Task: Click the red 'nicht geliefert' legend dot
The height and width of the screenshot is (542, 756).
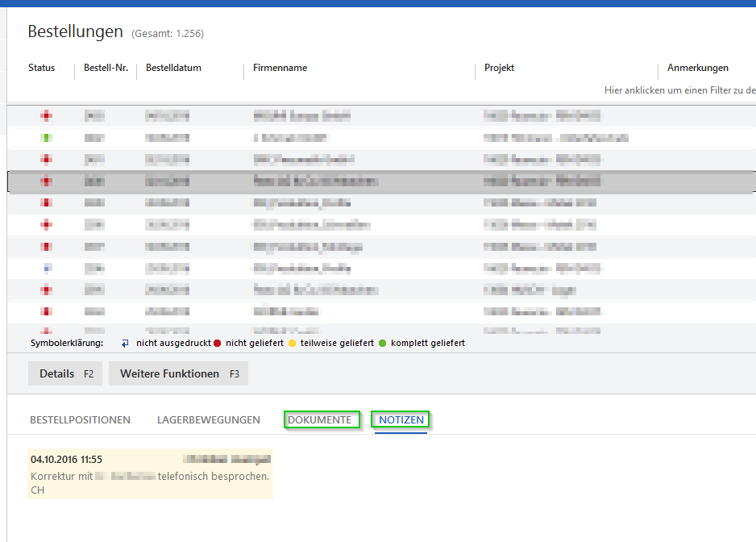Action: [x=218, y=343]
